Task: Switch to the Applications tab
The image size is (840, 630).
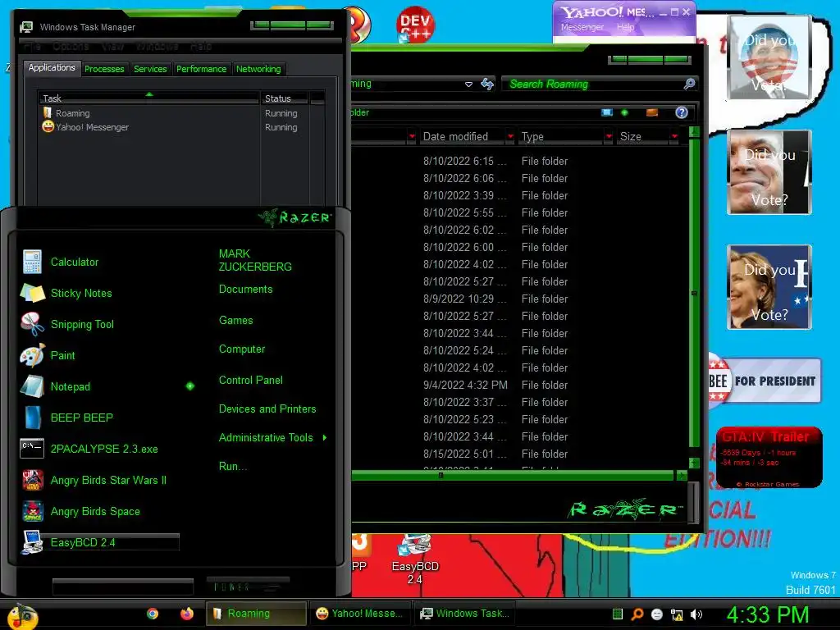Action: pos(52,67)
